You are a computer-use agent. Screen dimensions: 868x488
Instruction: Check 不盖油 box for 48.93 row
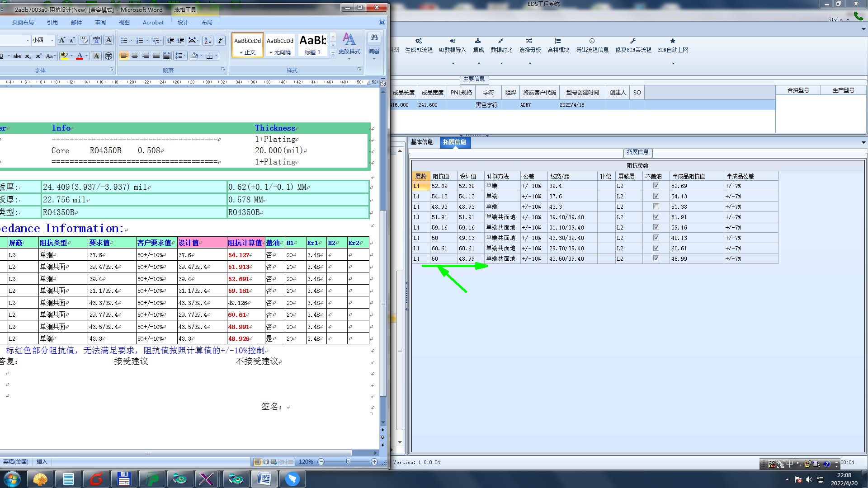pyautogui.click(x=656, y=206)
